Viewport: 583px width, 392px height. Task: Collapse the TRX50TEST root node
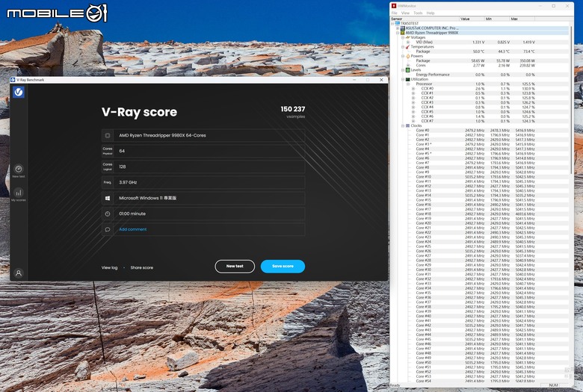pos(392,23)
